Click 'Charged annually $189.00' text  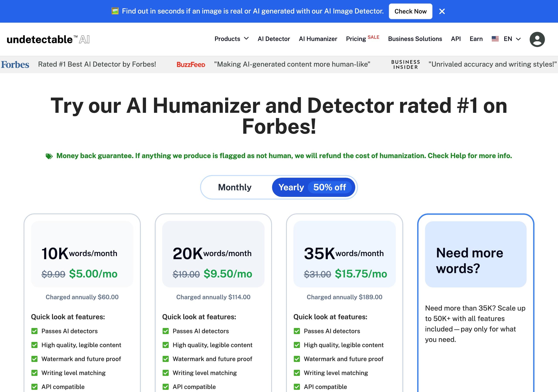[x=344, y=297]
